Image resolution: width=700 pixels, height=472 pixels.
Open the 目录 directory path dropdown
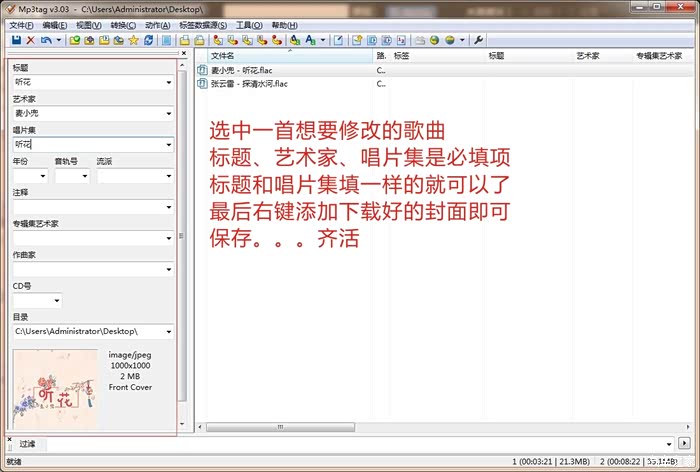167,331
